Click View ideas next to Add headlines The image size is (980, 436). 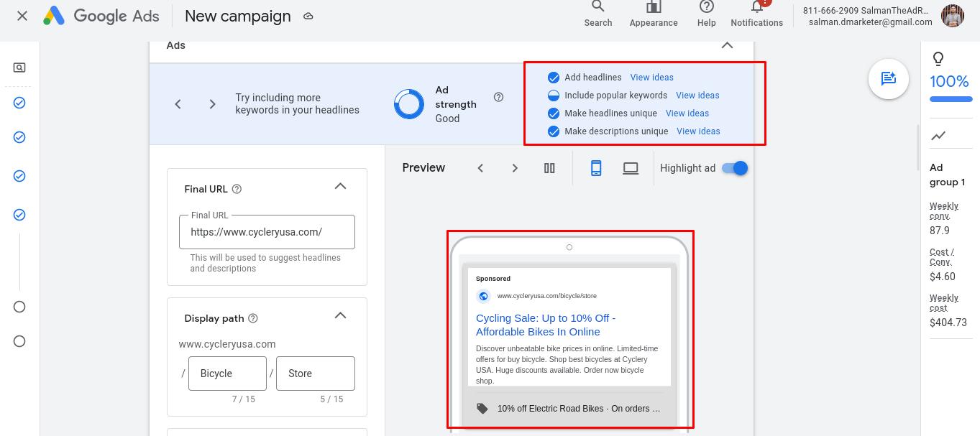coord(651,78)
